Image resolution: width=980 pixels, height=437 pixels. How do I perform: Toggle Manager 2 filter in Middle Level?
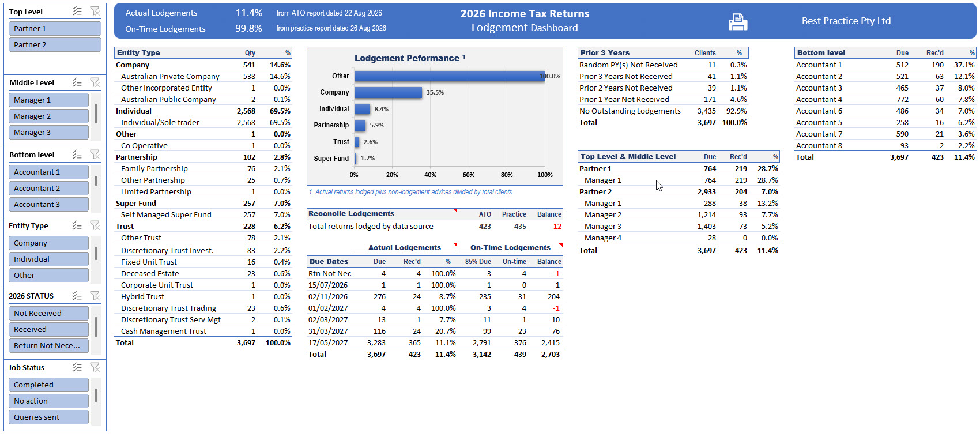point(48,116)
